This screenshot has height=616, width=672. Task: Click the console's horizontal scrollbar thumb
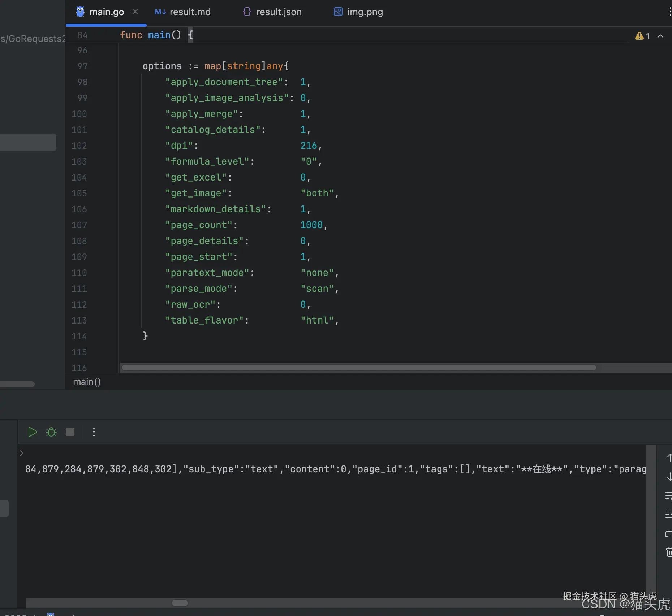coord(180,603)
